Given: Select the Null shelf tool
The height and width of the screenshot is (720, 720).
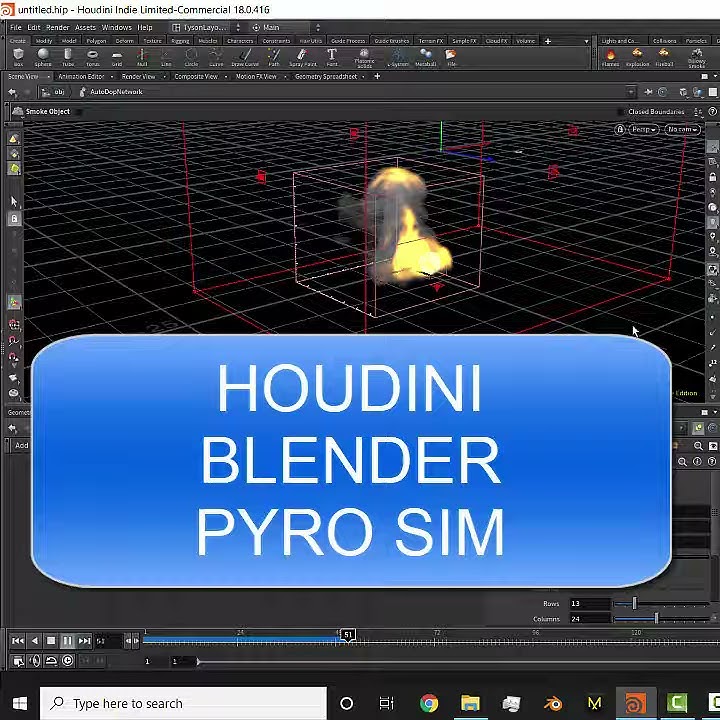Looking at the screenshot, I should (x=142, y=57).
